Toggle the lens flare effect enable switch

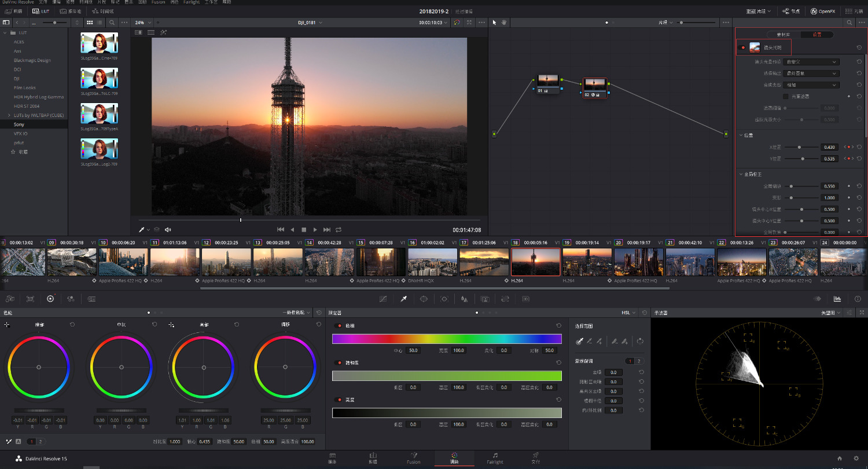743,47
